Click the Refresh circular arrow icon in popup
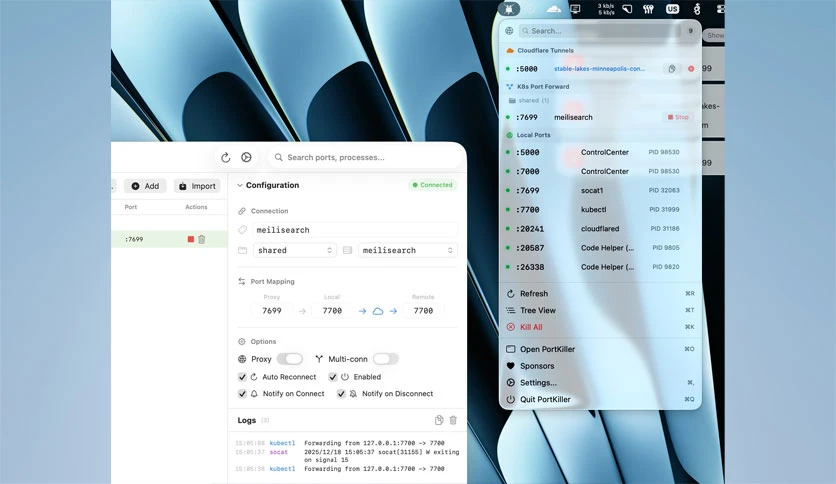This screenshot has height=484, width=836. click(x=511, y=294)
